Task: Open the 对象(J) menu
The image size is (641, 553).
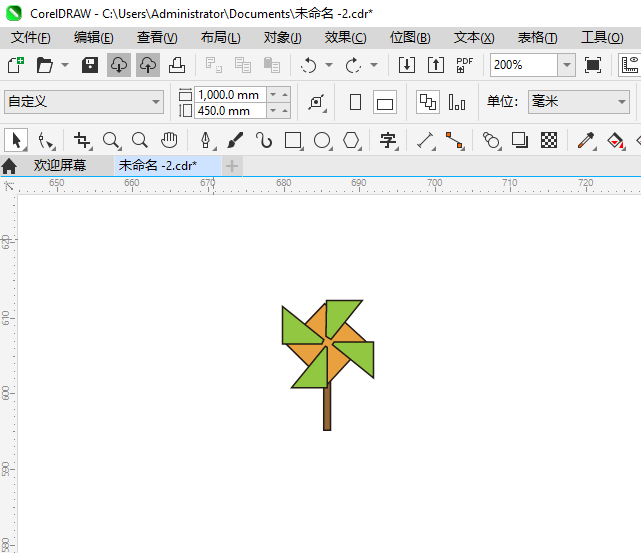Action: click(x=282, y=38)
